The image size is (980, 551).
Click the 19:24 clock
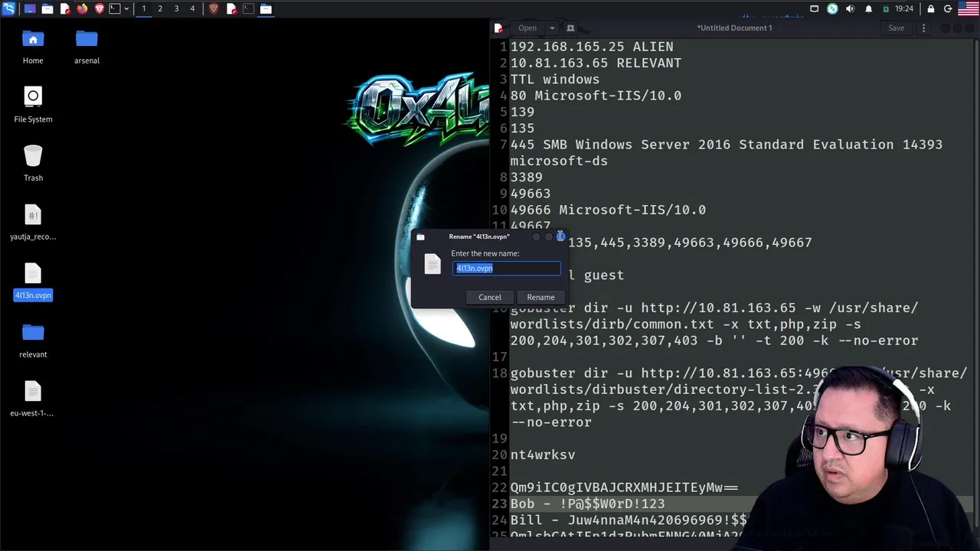(x=904, y=8)
